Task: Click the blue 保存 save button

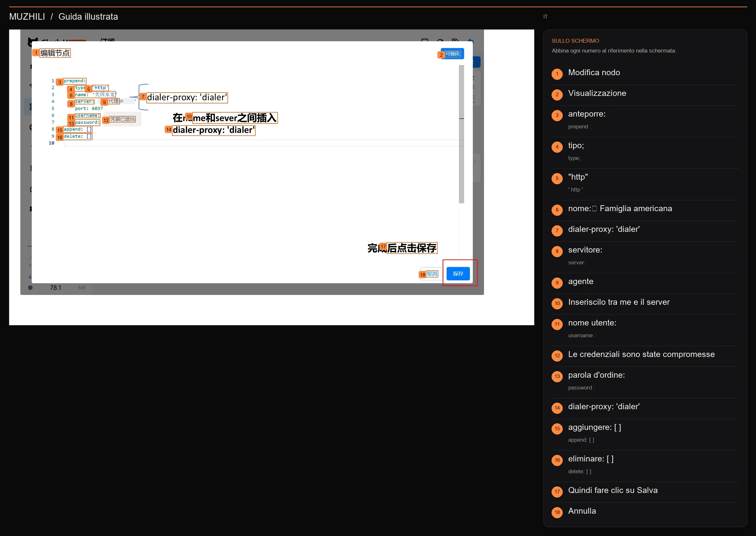Action: (x=458, y=274)
